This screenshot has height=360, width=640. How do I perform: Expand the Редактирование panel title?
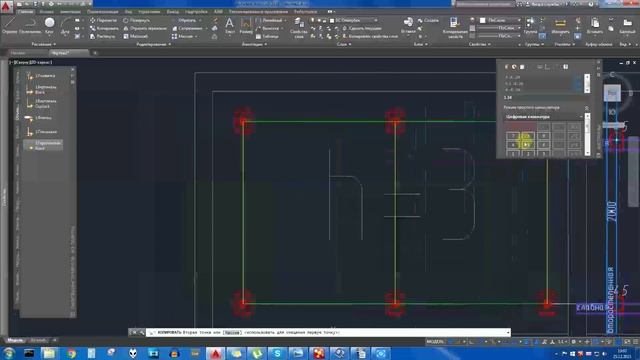(x=153, y=44)
